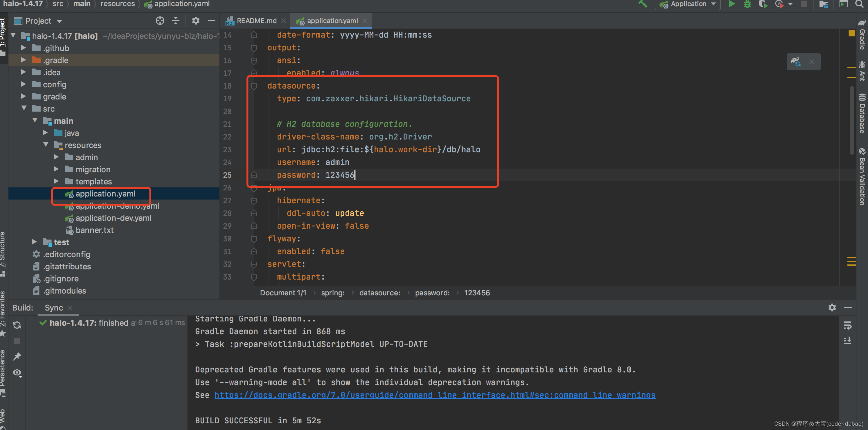Image resolution: width=868 pixels, height=430 pixels.
Task: Open the Gradle docs command-line warnings link
Action: click(435, 395)
